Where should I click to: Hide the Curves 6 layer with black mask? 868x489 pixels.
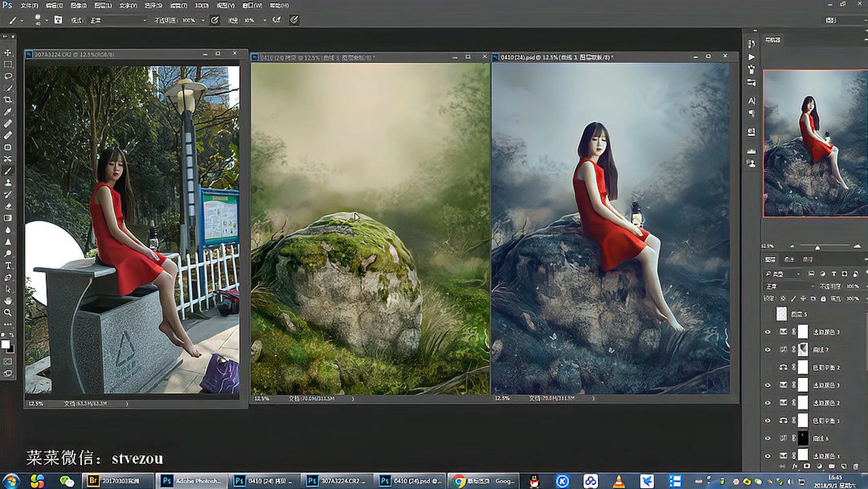(768, 438)
